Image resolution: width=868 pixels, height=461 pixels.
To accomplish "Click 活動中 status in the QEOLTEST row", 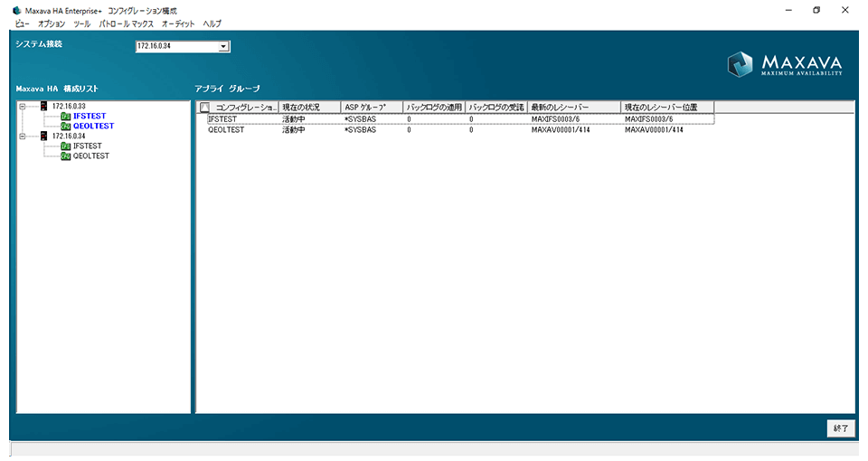I will pyautogui.click(x=293, y=130).
